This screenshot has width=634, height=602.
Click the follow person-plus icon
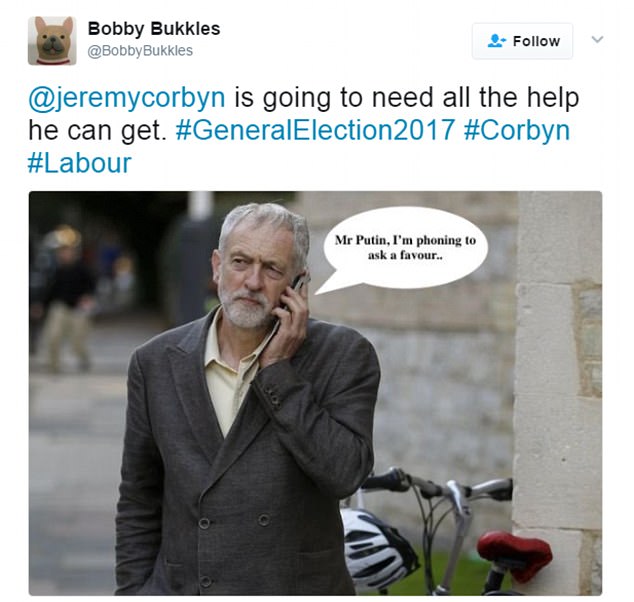[x=497, y=41]
